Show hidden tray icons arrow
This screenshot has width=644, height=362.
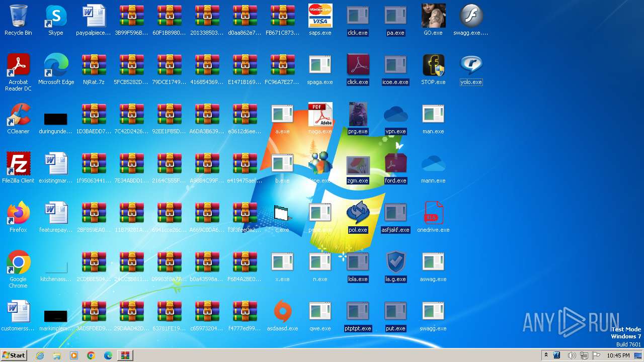546,355
